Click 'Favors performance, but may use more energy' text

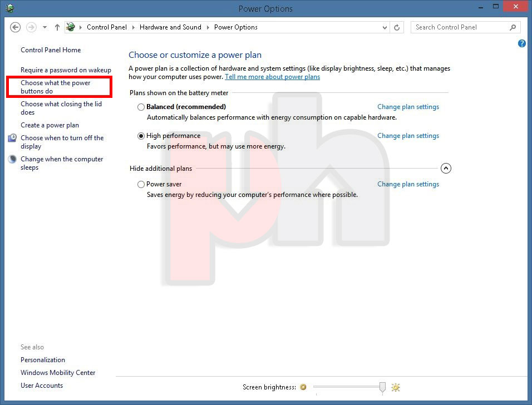coord(216,146)
